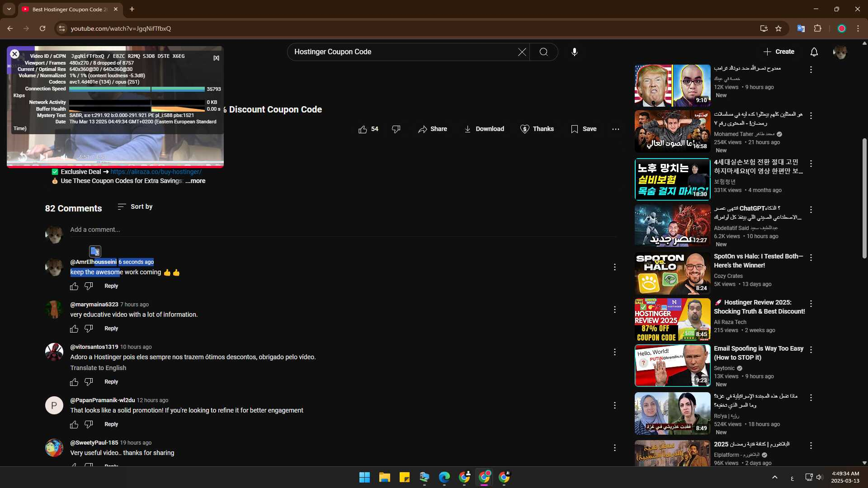Viewport: 868px width, 488px height.
Task: Share this video
Action: [x=433, y=129]
